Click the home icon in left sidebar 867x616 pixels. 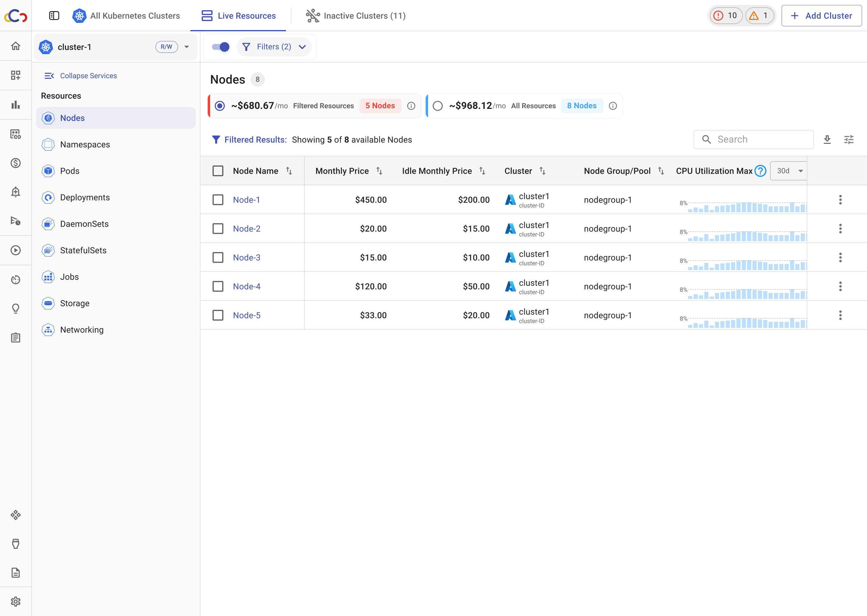click(x=16, y=46)
